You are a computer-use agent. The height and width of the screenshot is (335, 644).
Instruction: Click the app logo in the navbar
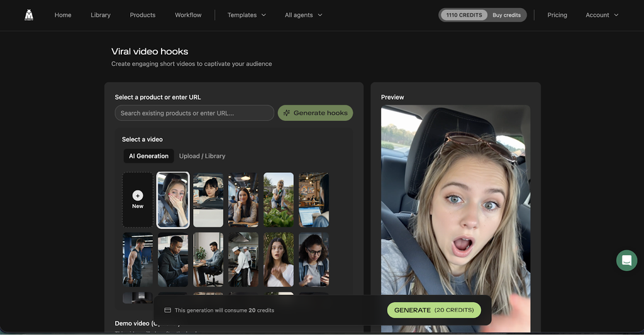click(x=29, y=15)
